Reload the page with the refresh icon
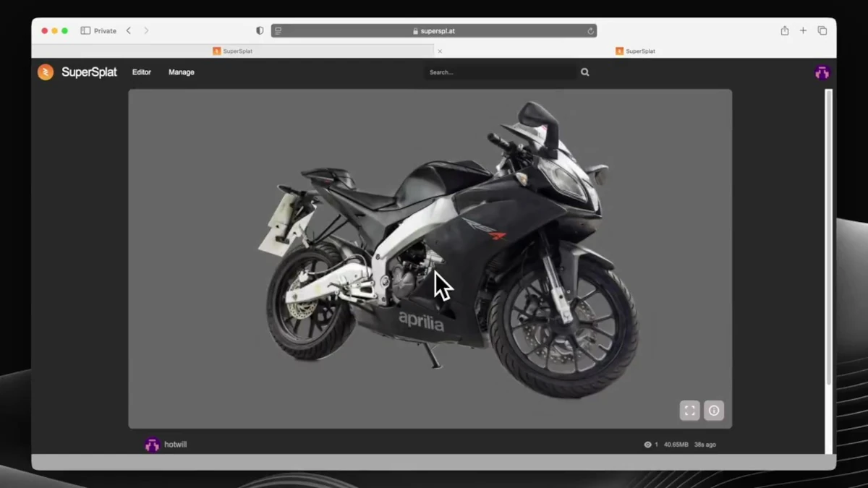 [x=590, y=31]
